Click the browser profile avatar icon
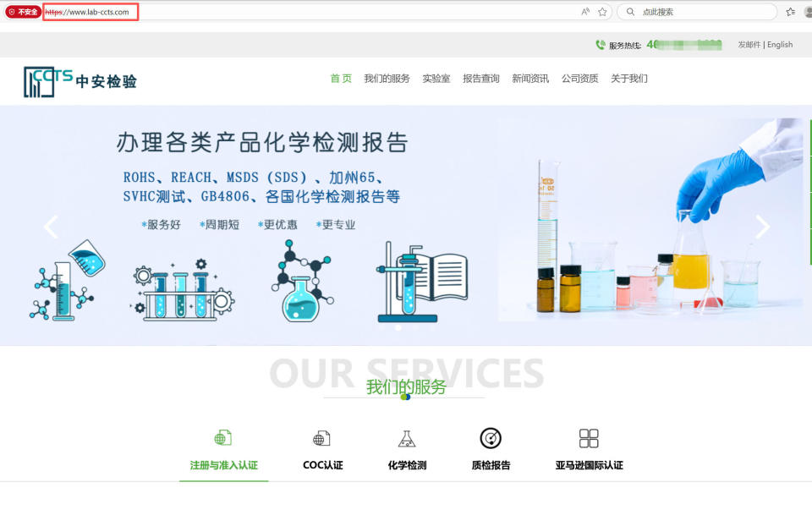This screenshot has width=812, height=515. [808, 11]
